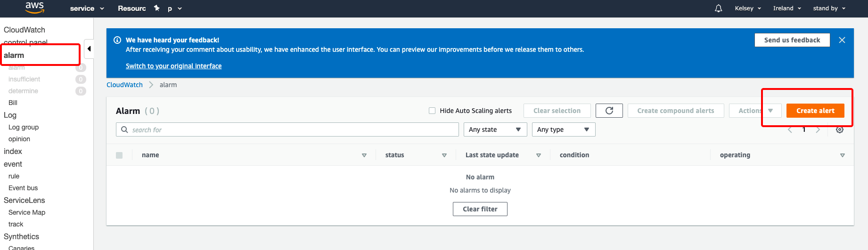Open the Any type filter
The image size is (868, 250).
(564, 129)
